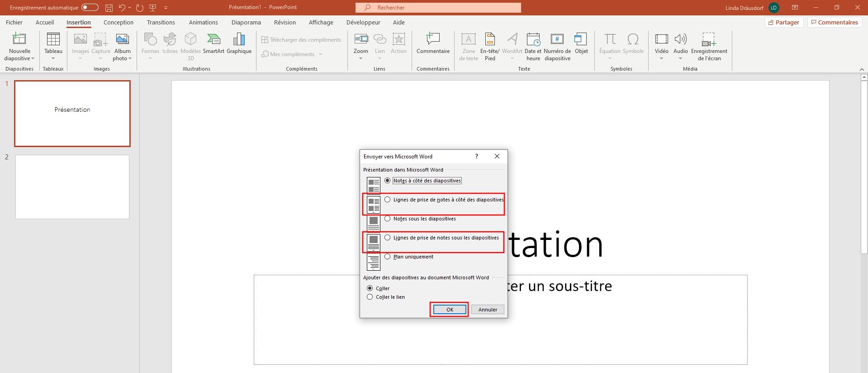
Task: Open Quick Access Toolbar customize dropdown
Action: coord(166,8)
